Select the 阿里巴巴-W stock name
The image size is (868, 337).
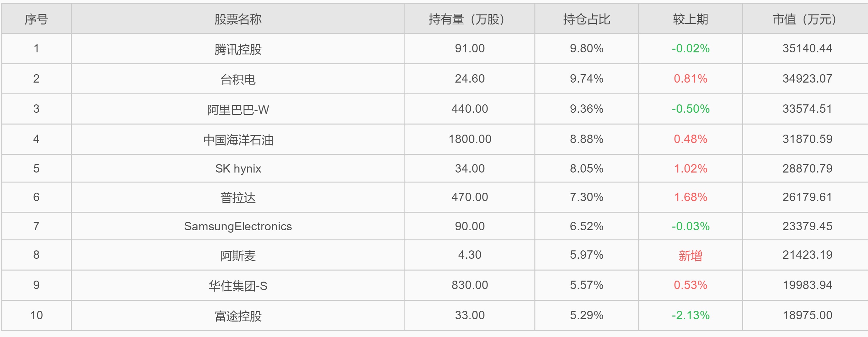(x=238, y=109)
